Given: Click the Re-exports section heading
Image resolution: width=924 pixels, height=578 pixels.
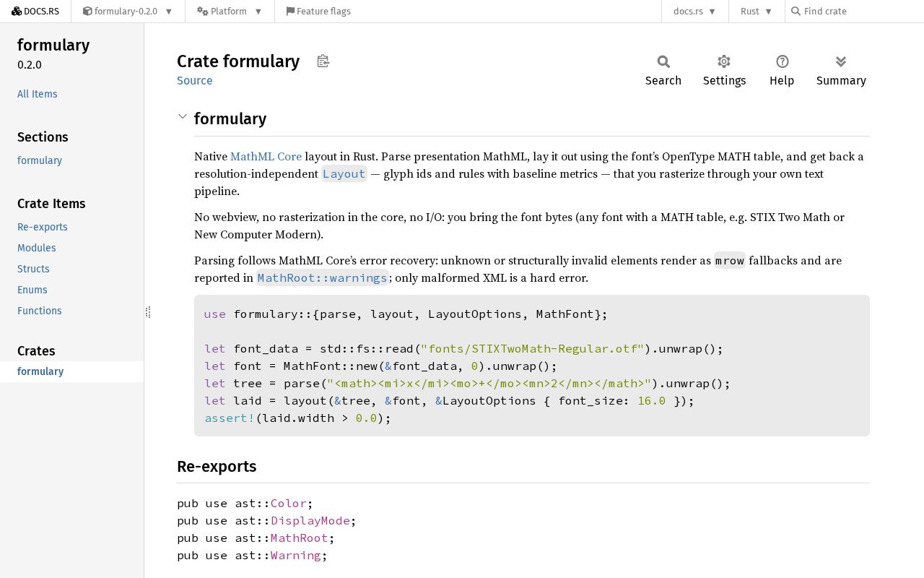Looking at the screenshot, I should pyautogui.click(x=217, y=466).
